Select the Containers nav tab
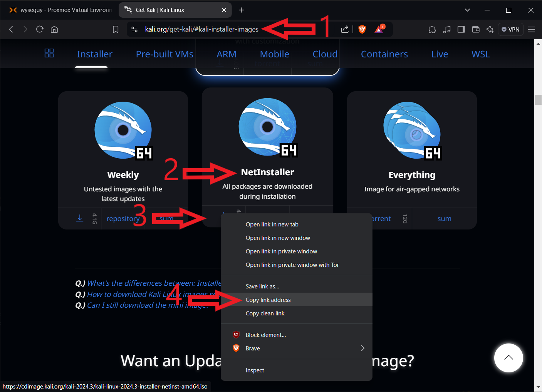542x392 pixels. point(384,54)
